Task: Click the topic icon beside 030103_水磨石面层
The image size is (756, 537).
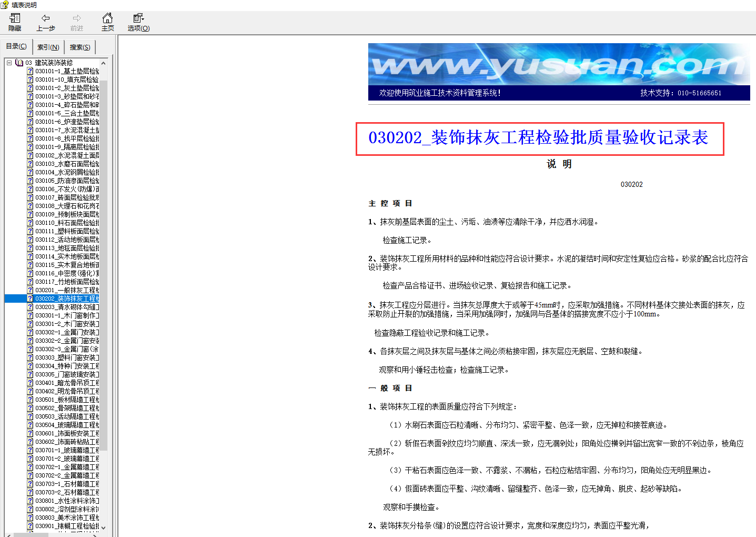Action: click(30, 164)
